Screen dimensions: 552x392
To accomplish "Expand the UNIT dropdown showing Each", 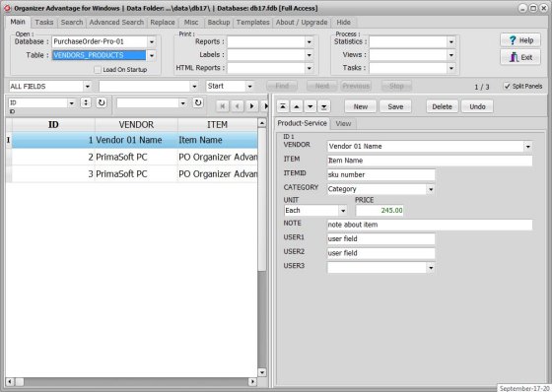I will click(343, 211).
